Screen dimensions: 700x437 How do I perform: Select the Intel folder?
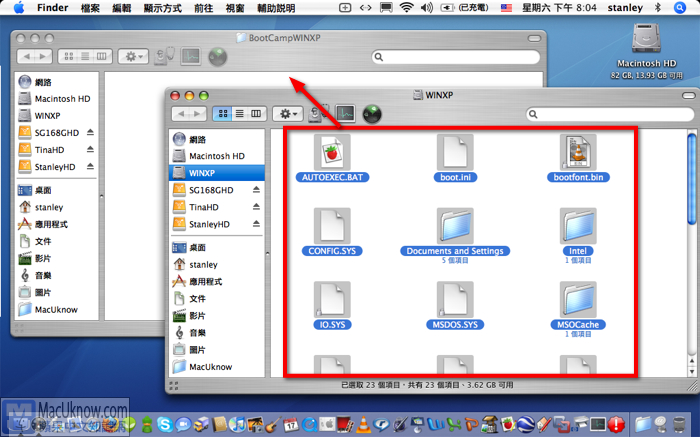point(578,226)
